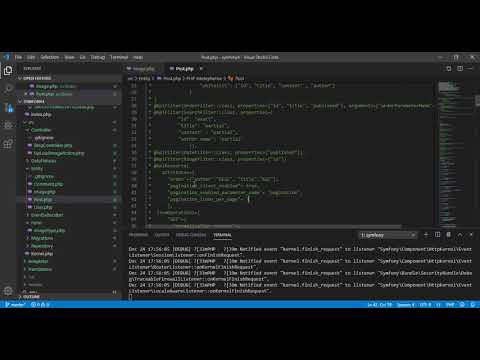Click the master branch indicator in status bar
The width and height of the screenshot is (480, 360).
15,304
